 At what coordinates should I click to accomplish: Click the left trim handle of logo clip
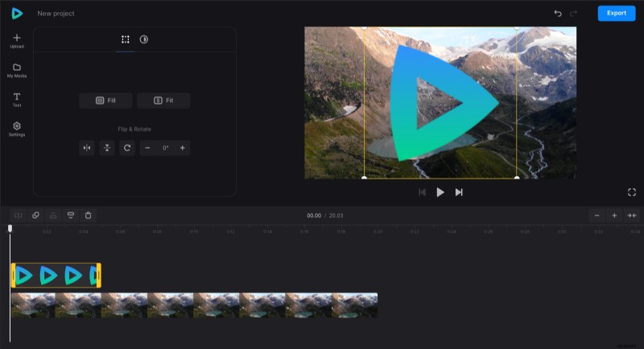tap(13, 275)
